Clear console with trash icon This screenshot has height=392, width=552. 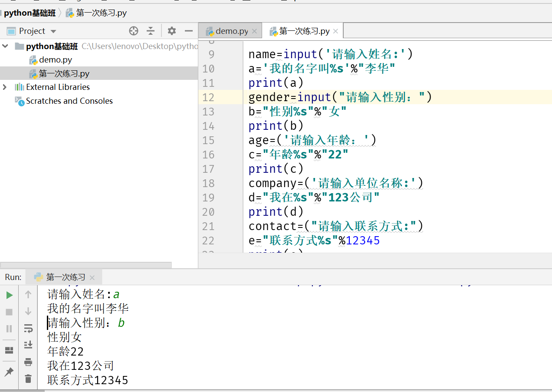tap(28, 379)
